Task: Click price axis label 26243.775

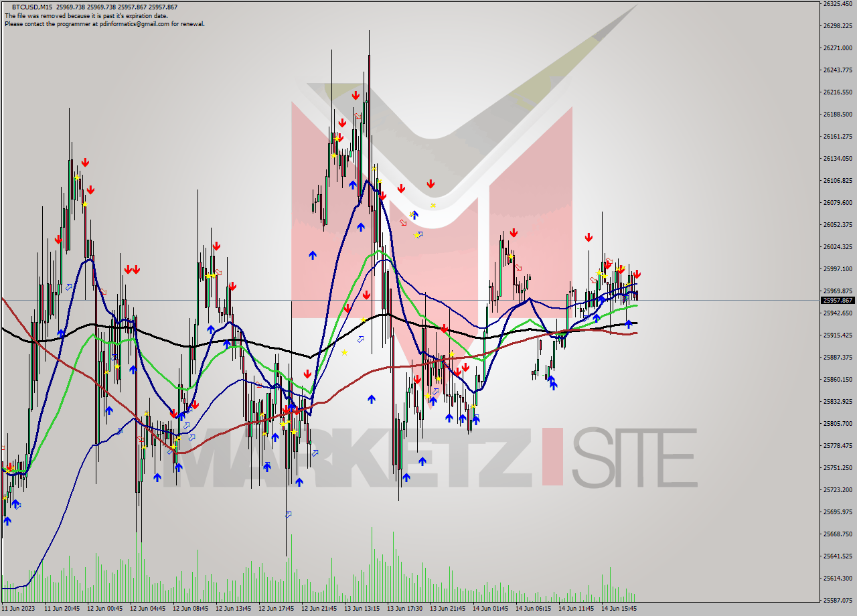Action: tap(838, 70)
